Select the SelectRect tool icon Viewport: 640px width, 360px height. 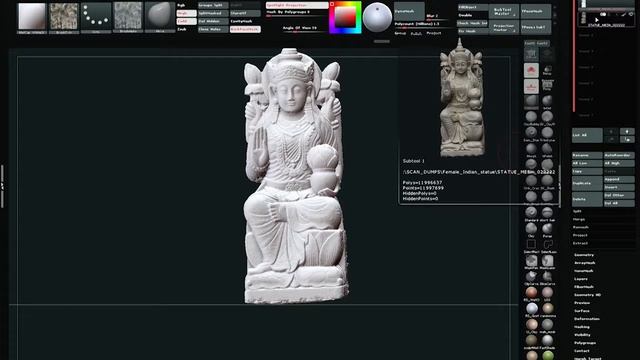[x=531, y=246]
